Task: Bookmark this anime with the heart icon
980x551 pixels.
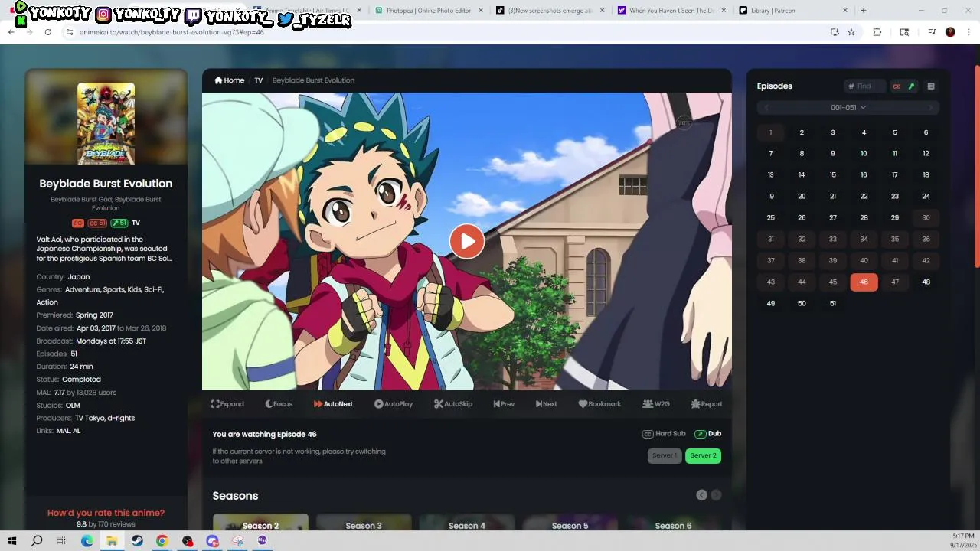Action: pos(599,404)
